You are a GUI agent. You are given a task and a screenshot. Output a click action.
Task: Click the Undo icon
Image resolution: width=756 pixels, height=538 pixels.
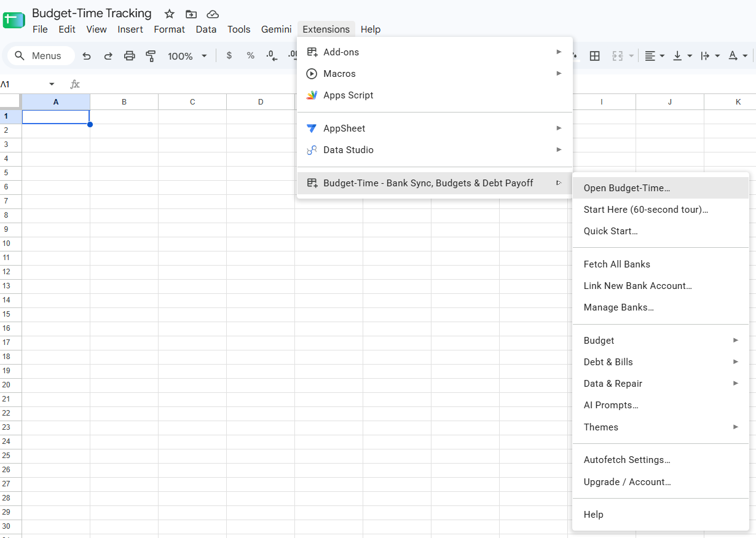pyautogui.click(x=87, y=56)
